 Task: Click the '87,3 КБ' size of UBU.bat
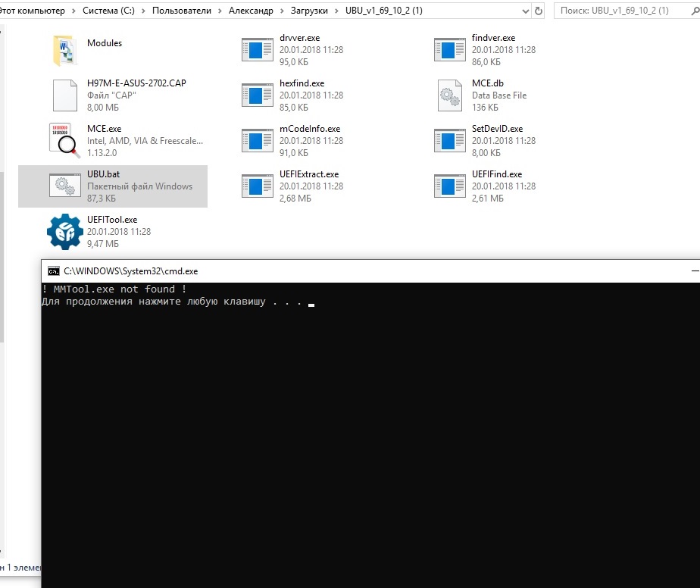(102, 199)
